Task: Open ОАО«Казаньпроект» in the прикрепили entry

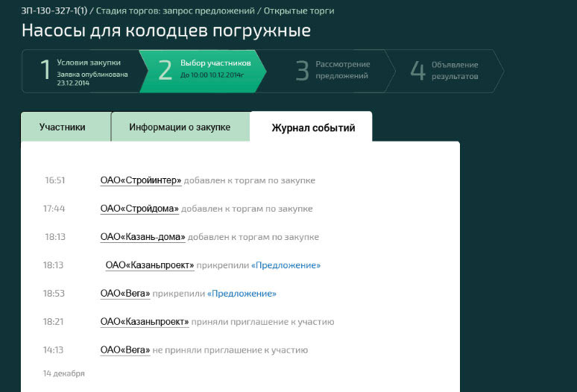Action: [x=149, y=265]
